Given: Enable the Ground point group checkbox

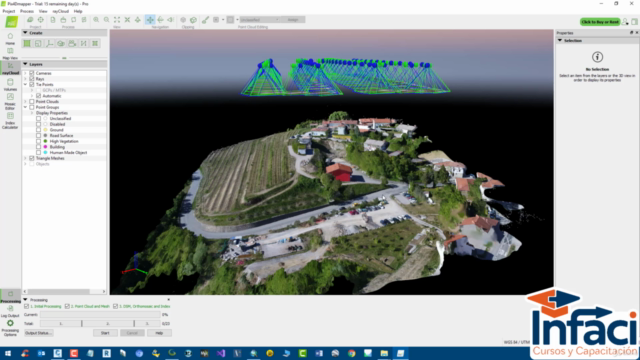Looking at the screenshot, I should 38,130.
